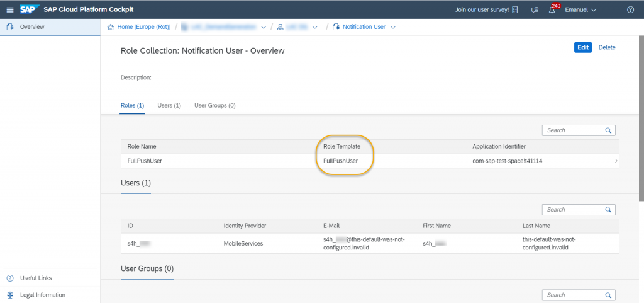Click the Role Name column header
This screenshot has height=303, width=644.
tap(142, 147)
